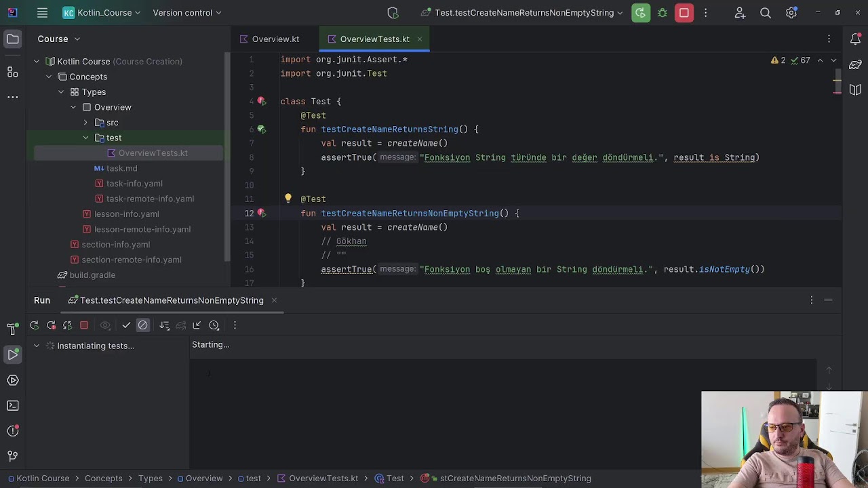
Task: Open Search Everywhere magnifier
Action: point(766,13)
